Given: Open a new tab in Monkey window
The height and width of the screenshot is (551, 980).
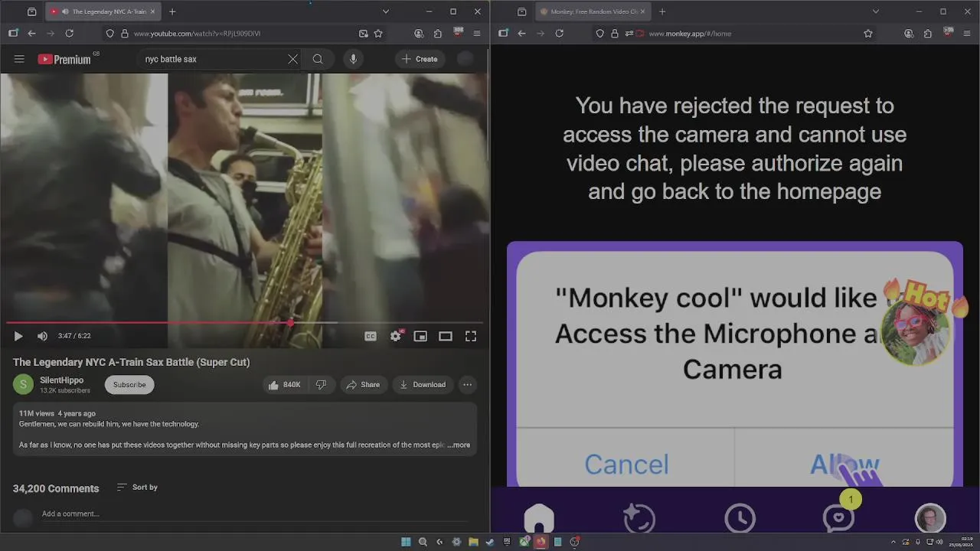Looking at the screenshot, I should (x=662, y=11).
